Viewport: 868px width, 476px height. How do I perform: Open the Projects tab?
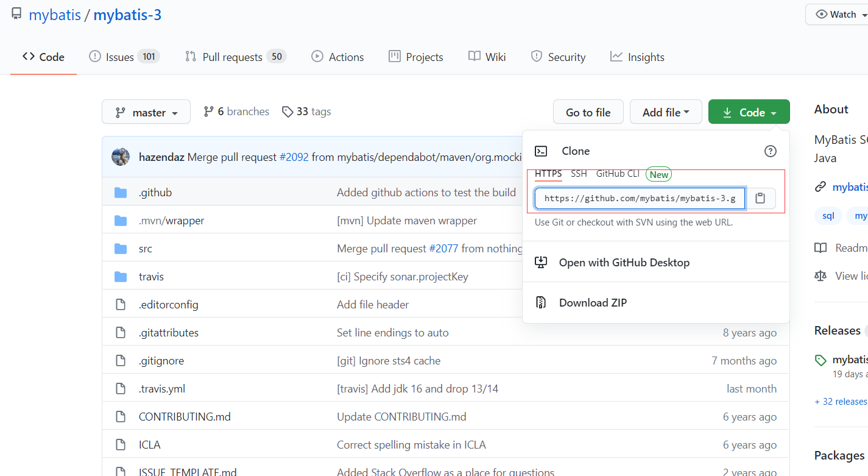[416, 57]
